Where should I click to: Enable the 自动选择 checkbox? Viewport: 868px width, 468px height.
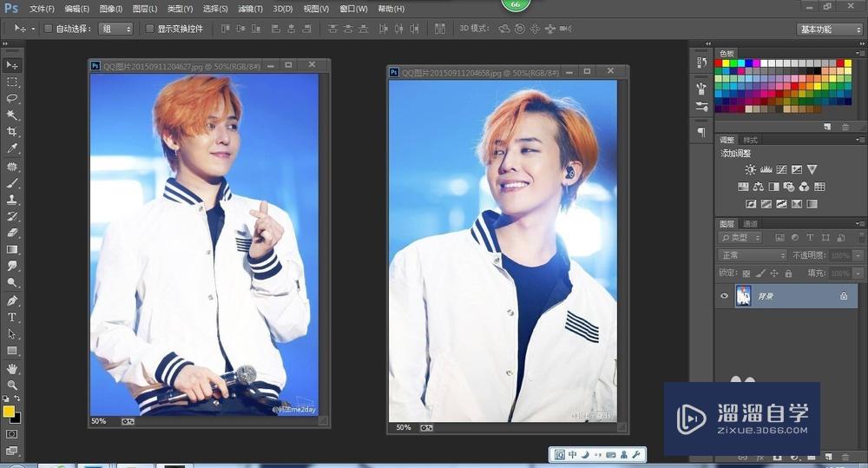pyautogui.click(x=48, y=29)
